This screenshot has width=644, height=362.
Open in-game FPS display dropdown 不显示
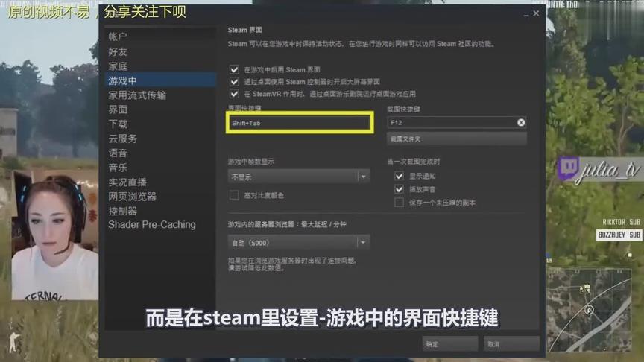299,177
